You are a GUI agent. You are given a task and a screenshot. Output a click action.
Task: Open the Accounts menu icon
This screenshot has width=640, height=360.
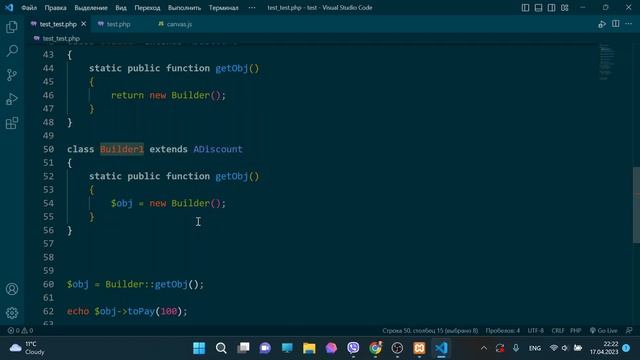pyautogui.click(x=12, y=289)
